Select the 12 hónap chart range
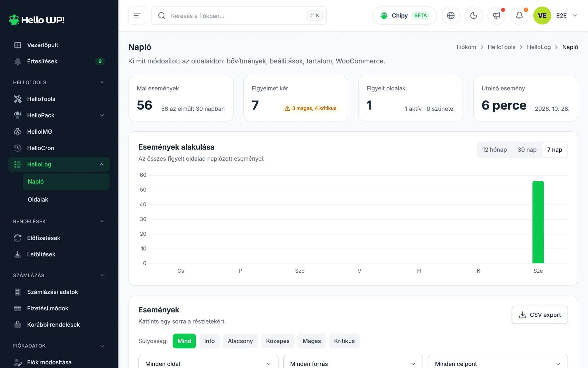The height and width of the screenshot is (368, 588). pyautogui.click(x=495, y=150)
